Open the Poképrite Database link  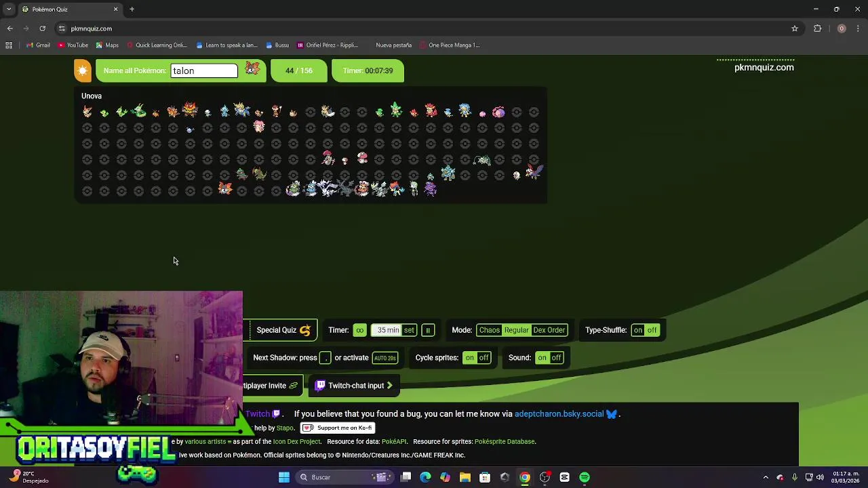tap(505, 441)
